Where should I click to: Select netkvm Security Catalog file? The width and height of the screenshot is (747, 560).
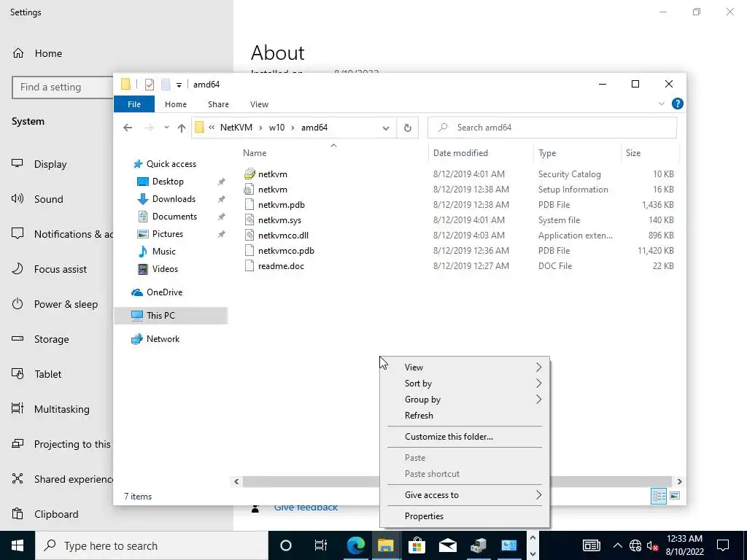(273, 174)
